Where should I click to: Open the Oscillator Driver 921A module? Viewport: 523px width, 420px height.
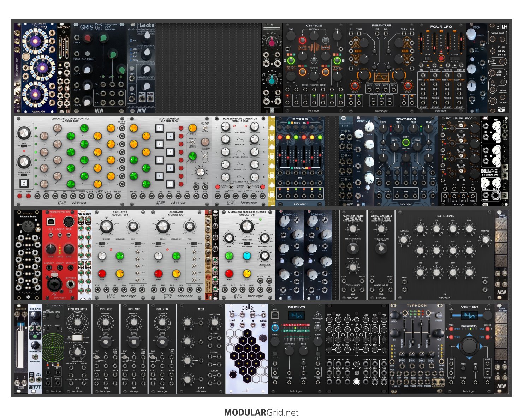78,348
